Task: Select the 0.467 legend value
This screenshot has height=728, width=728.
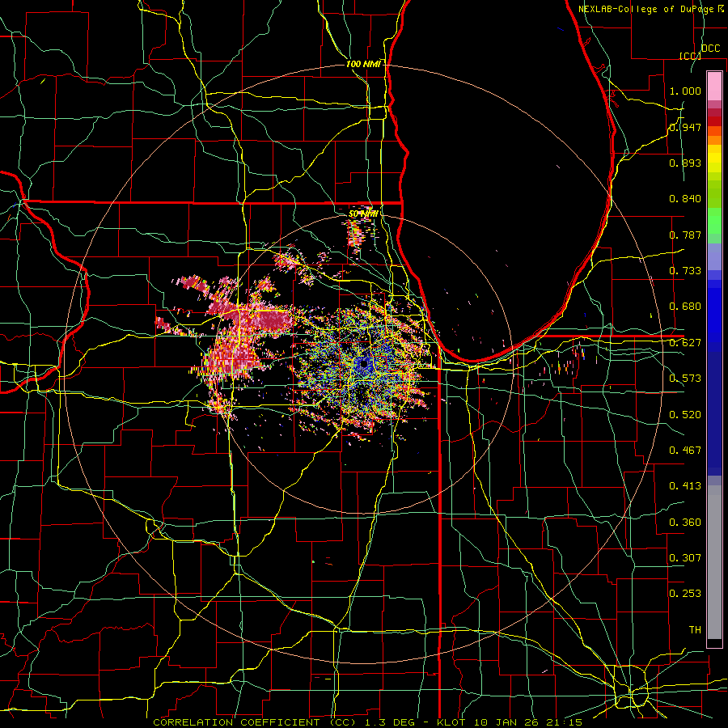Action: point(685,451)
